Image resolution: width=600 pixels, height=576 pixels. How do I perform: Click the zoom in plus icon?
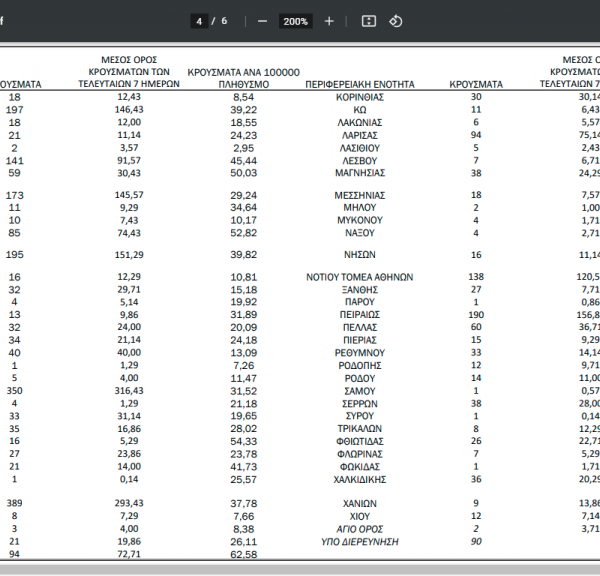(x=329, y=21)
